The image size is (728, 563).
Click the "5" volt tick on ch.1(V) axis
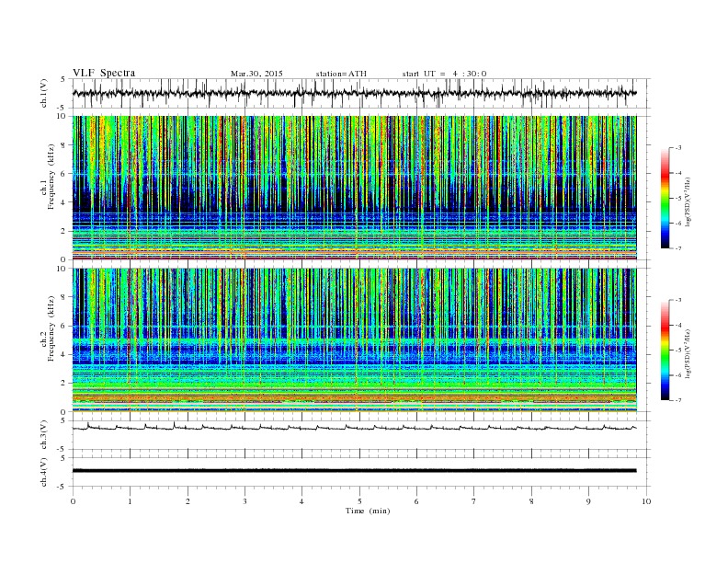click(63, 79)
